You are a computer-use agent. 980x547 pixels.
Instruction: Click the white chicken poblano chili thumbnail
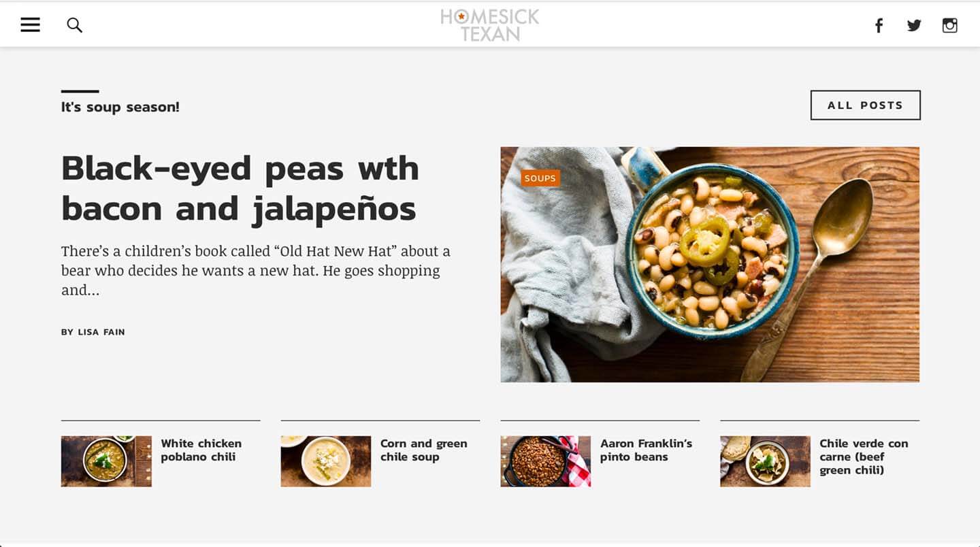tap(106, 461)
